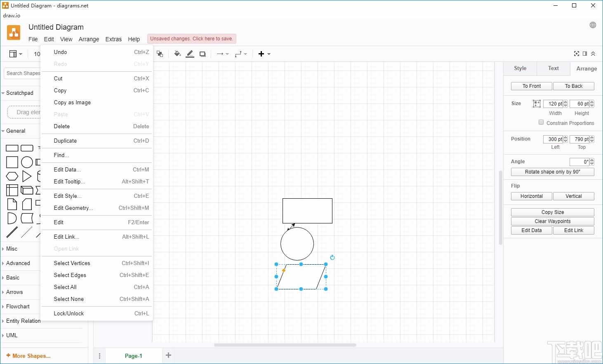Add a new page with plus icon

pyautogui.click(x=168, y=355)
